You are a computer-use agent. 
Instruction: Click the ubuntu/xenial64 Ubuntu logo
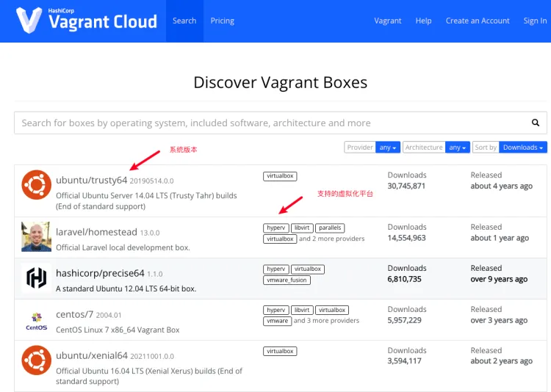(36, 360)
